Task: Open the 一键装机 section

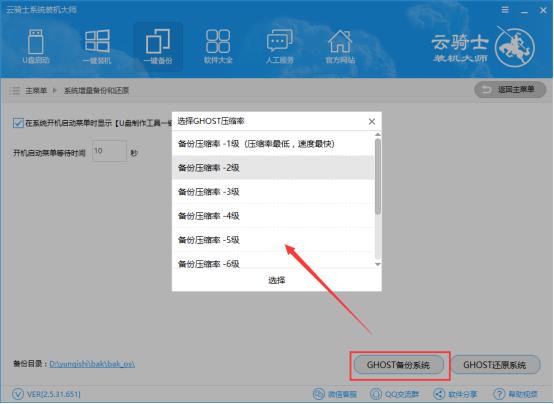Action: click(97, 47)
